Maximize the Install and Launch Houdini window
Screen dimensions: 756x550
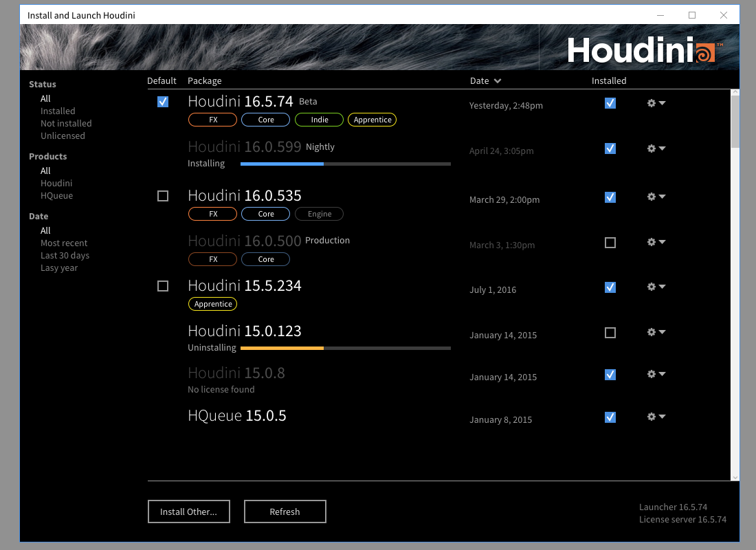tap(692, 15)
